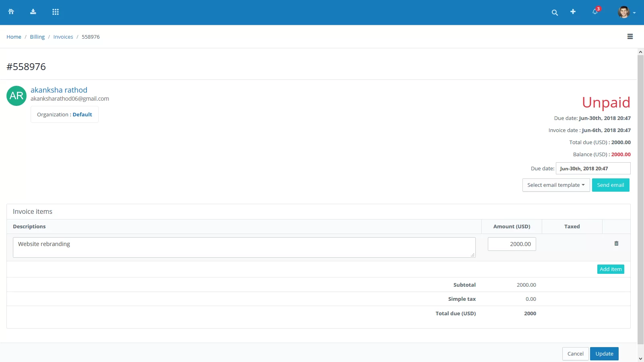Click the Add item button

[610, 269]
